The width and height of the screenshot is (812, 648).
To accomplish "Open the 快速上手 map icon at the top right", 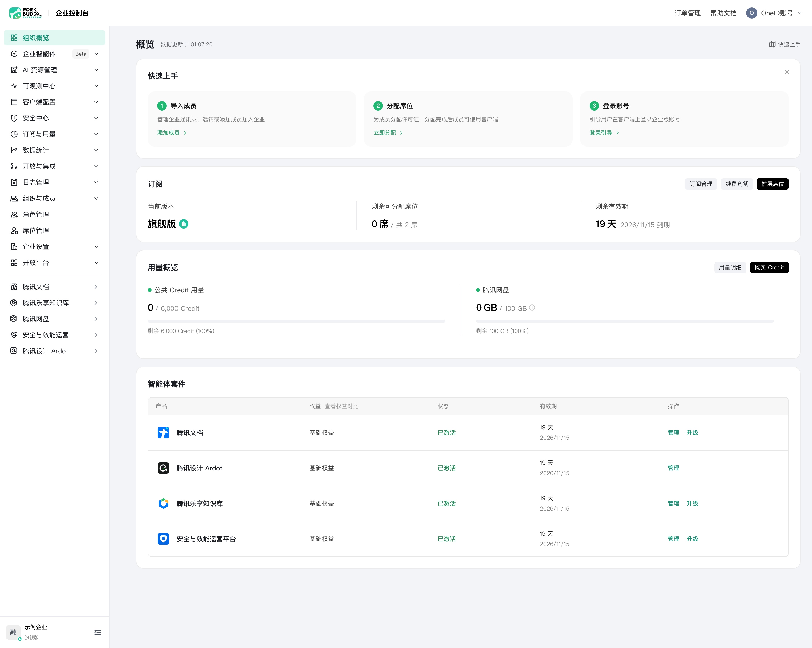I will coord(772,44).
